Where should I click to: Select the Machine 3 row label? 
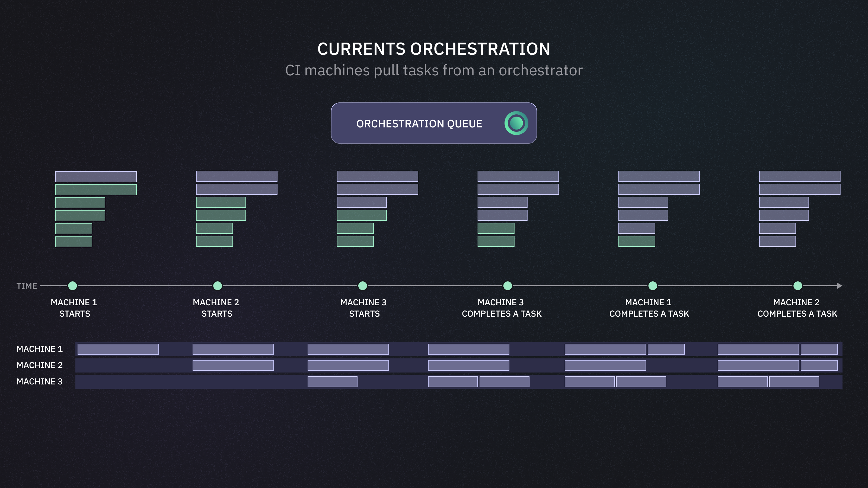39,381
